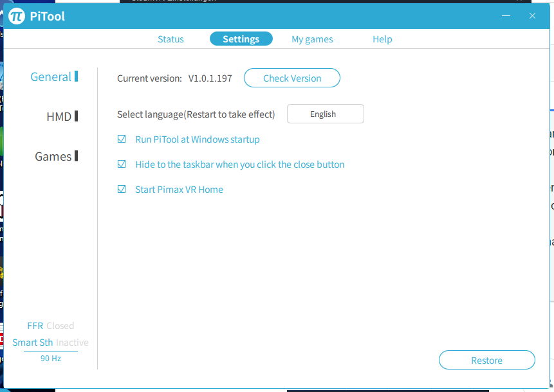
Task: Switch to My games tab
Action: (312, 39)
